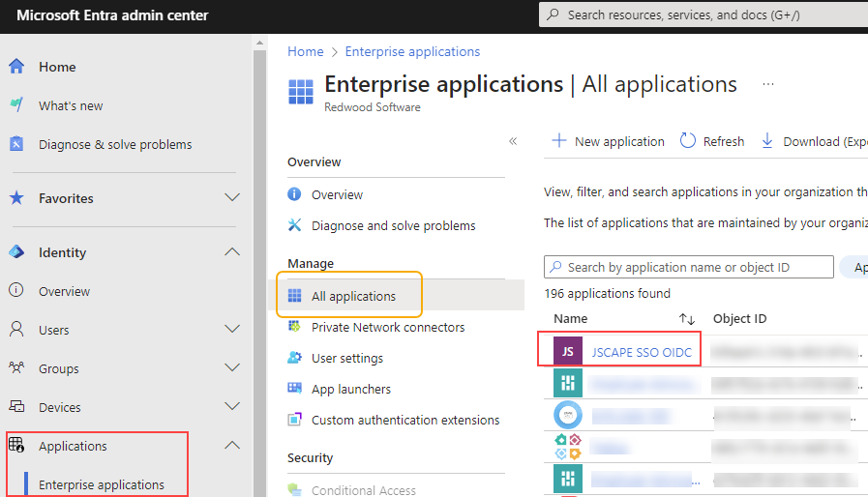Open the Identity Overview item in the sidebar
868x497 pixels.
(64, 291)
